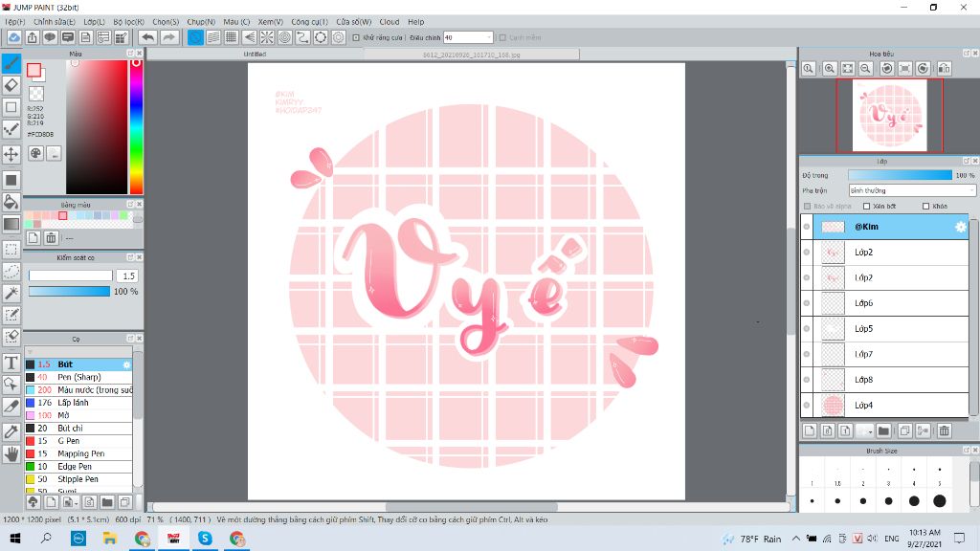This screenshot has width=980, height=551.
Task: Open the Pha trộn blending mode dropdown
Action: 912,190
